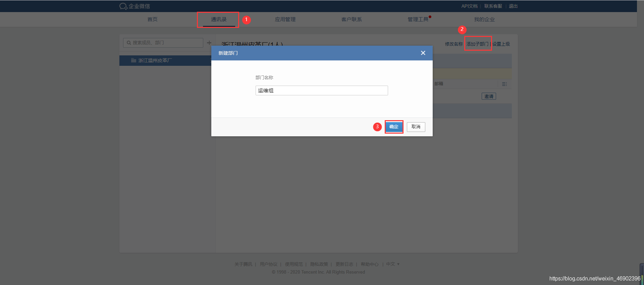Open column settings icon next to 邮箱

click(504, 84)
